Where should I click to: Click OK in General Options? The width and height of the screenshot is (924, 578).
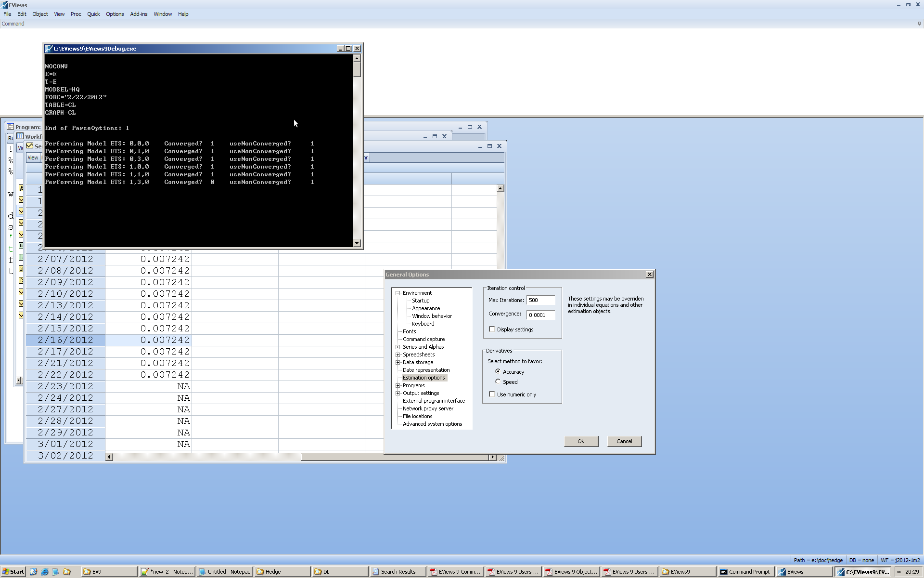point(581,441)
